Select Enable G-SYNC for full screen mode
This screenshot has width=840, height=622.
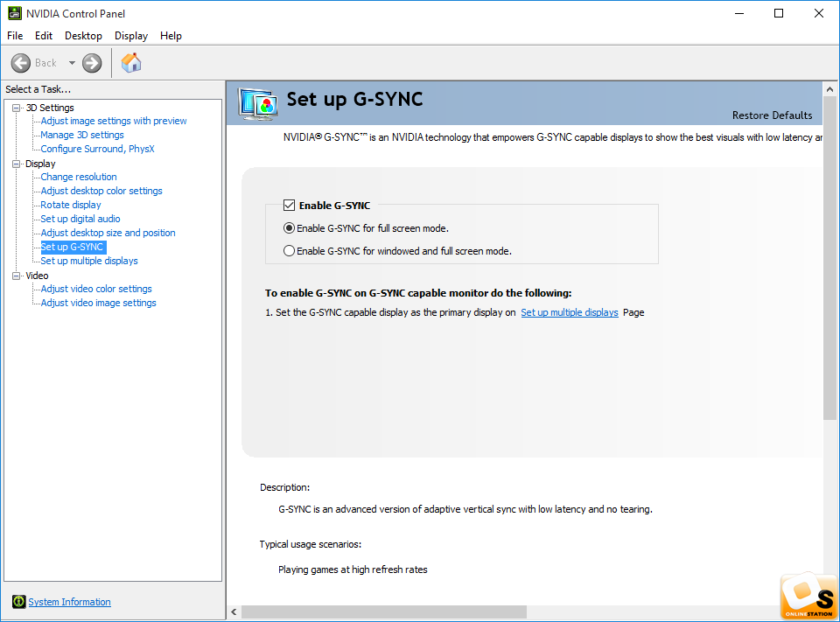[290, 228]
